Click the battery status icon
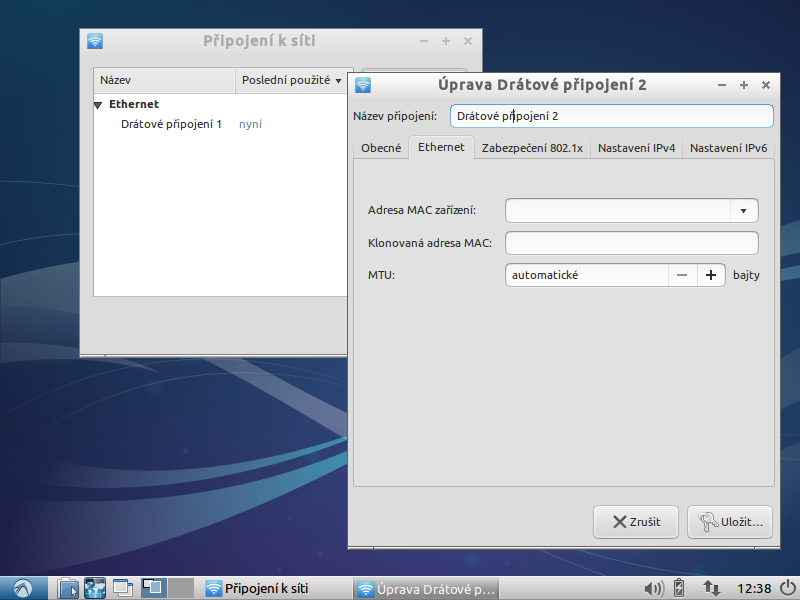 tap(679, 588)
